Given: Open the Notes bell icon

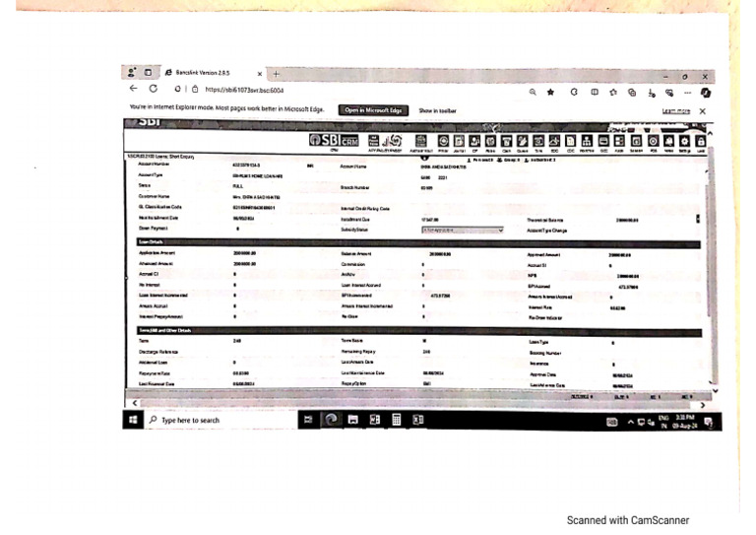Looking at the screenshot, I should click(x=668, y=141).
